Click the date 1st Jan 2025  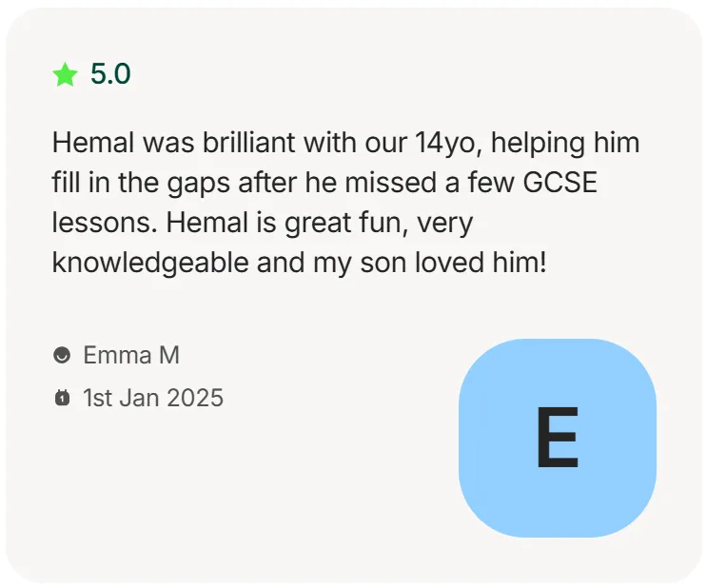tap(153, 398)
